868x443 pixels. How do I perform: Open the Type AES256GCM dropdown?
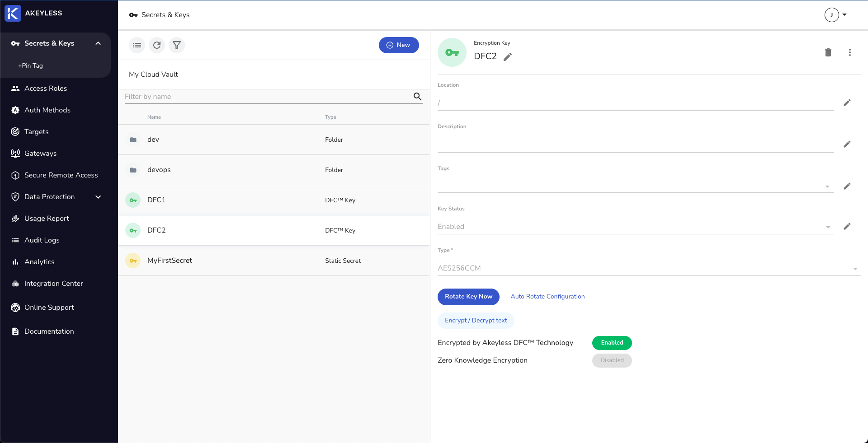point(855,269)
